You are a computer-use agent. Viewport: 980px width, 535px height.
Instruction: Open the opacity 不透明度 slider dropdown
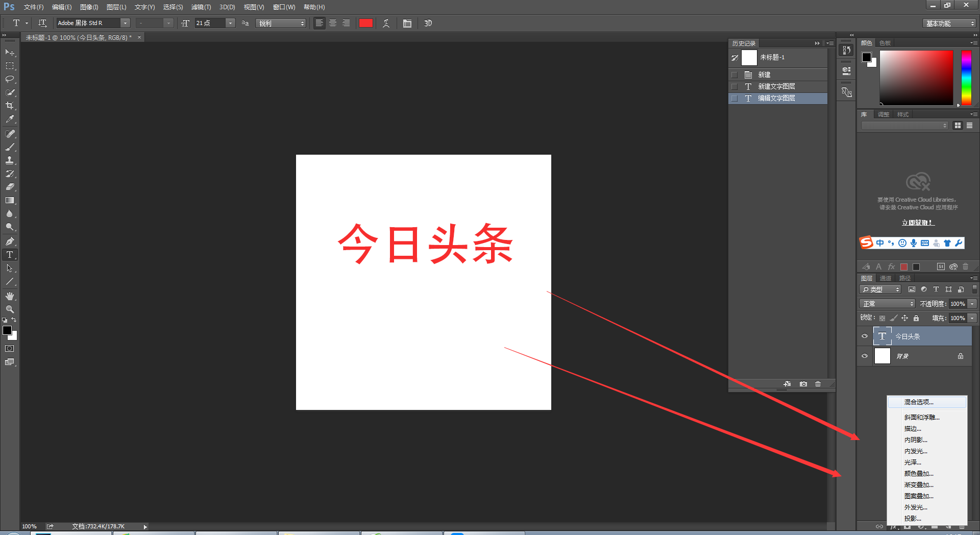[x=972, y=304]
